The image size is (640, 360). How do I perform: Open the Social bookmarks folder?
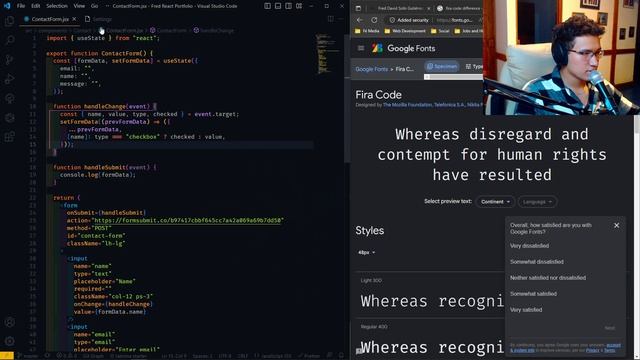tap(440, 31)
